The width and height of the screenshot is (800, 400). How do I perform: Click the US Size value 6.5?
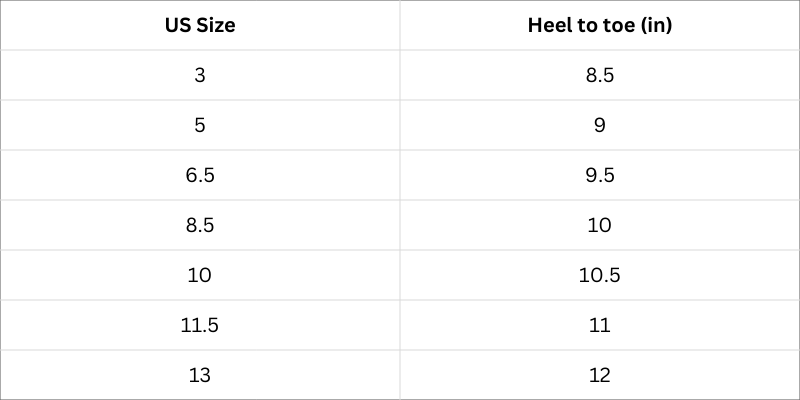(200, 176)
